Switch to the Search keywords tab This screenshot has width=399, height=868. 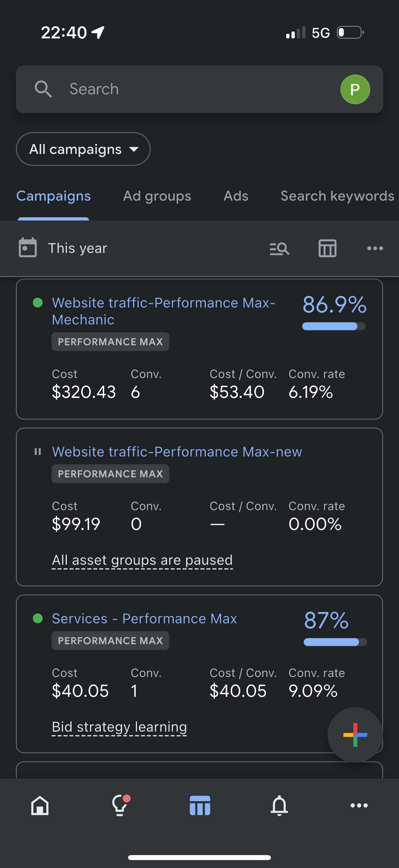click(337, 196)
